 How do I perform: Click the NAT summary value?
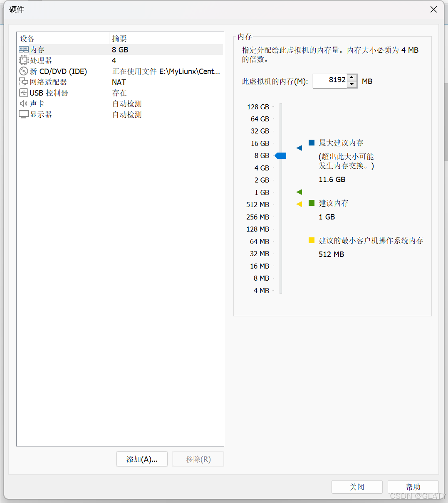tap(119, 82)
